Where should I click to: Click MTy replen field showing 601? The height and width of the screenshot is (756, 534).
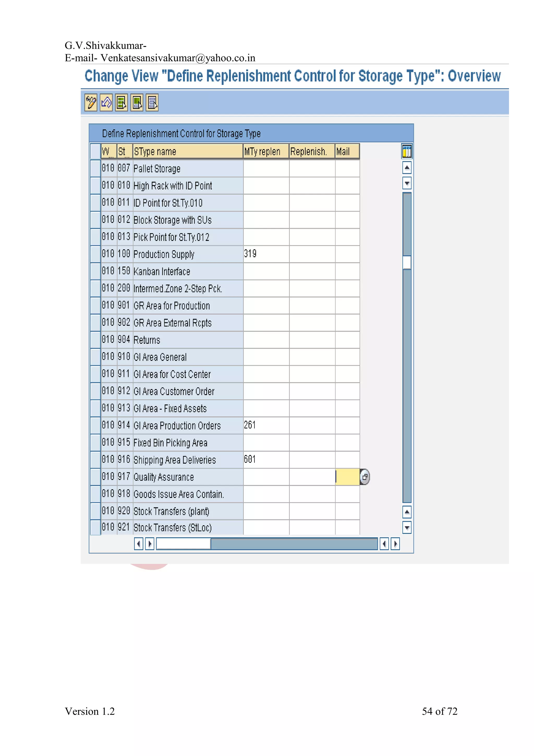pyautogui.click(x=266, y=460)
